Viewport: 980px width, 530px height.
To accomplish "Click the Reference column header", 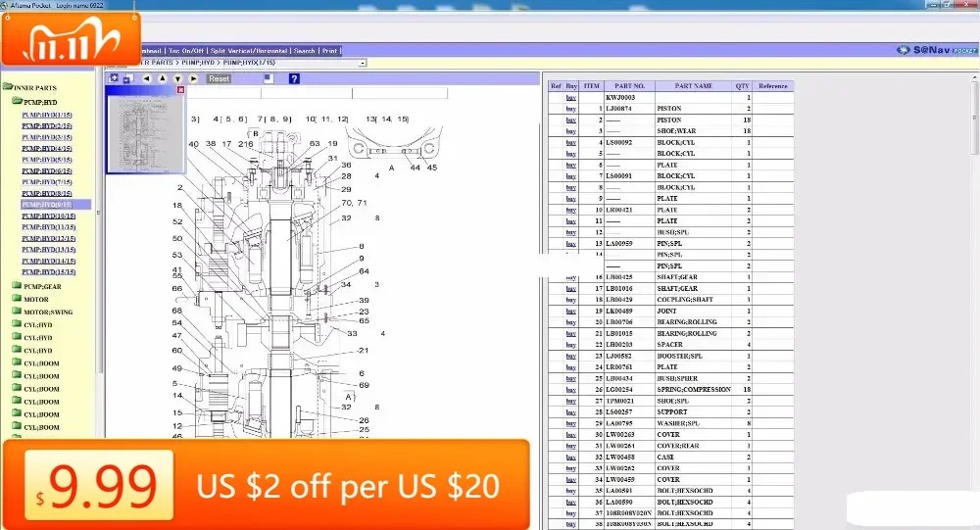I will (x=773, y=86).
